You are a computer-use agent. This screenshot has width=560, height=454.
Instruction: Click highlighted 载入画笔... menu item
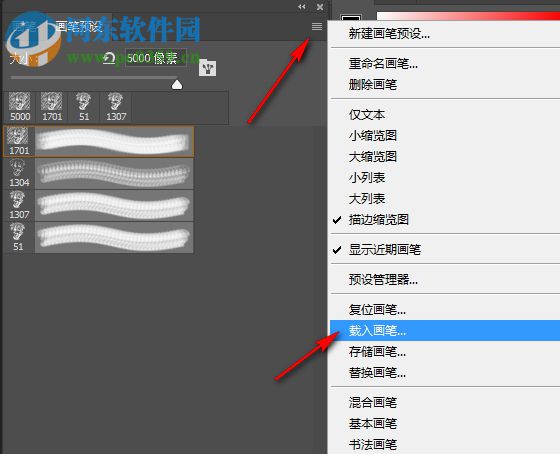[445, 331]
